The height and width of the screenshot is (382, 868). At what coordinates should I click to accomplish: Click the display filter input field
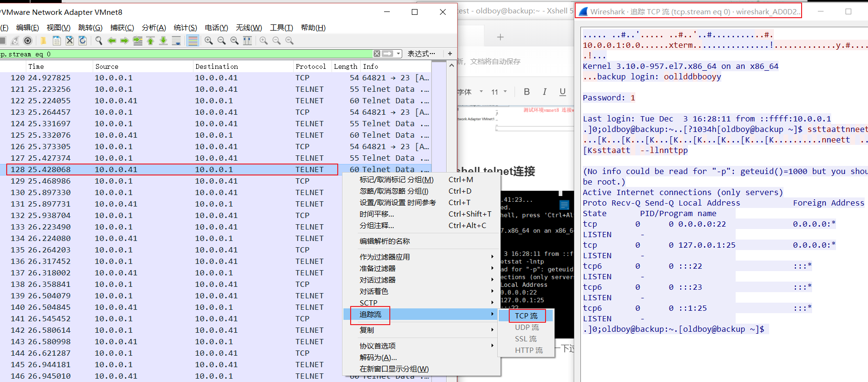coord(186,54)
